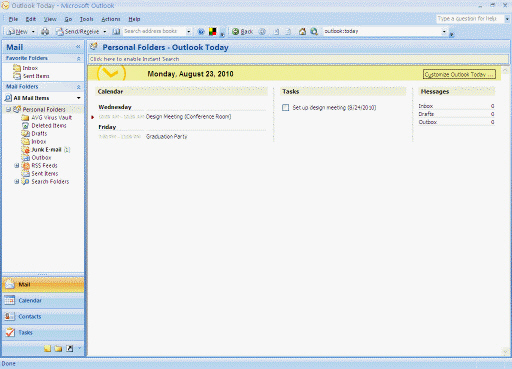The image size is (512, 369).
Task: Open Outbox link under Messages
Action: point(428,122)
